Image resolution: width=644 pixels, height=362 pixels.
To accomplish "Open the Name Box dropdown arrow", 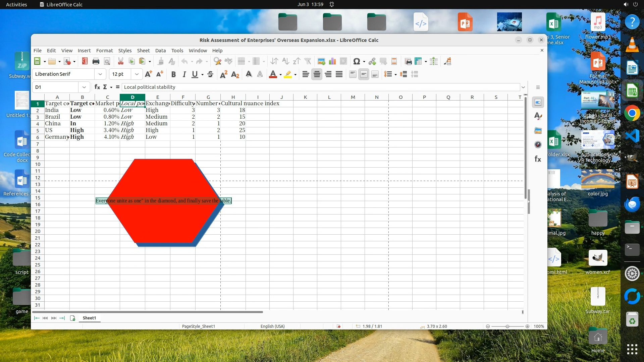I will [x=84, y=87].
